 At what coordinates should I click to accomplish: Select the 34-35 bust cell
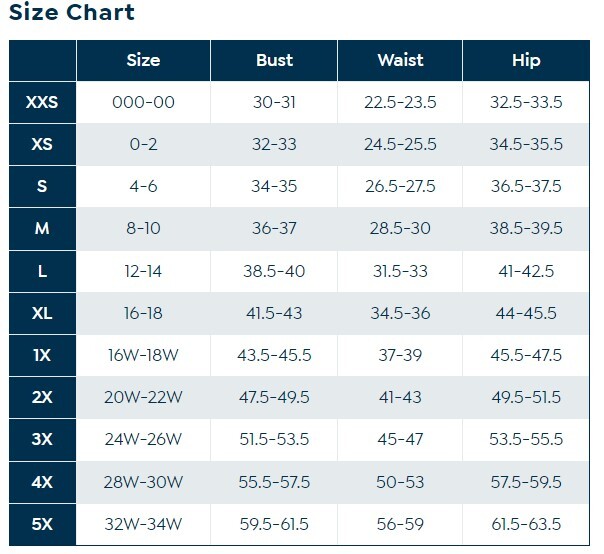click(274, 187)
